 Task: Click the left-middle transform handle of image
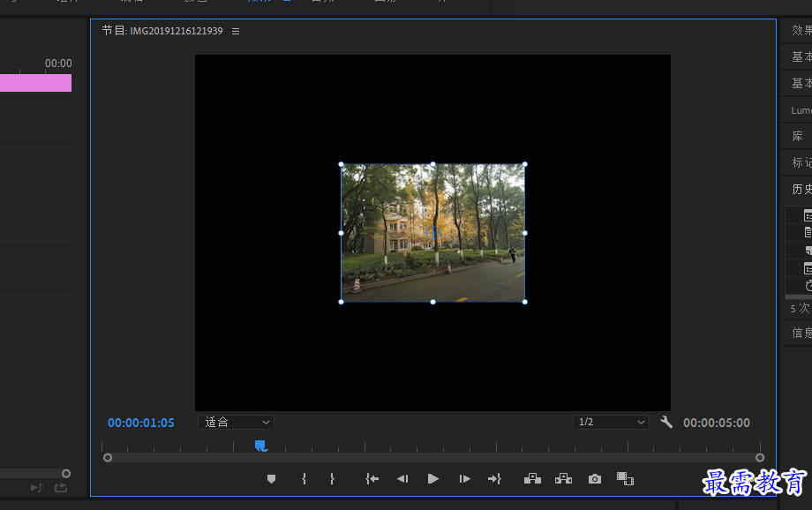[342, 233]
